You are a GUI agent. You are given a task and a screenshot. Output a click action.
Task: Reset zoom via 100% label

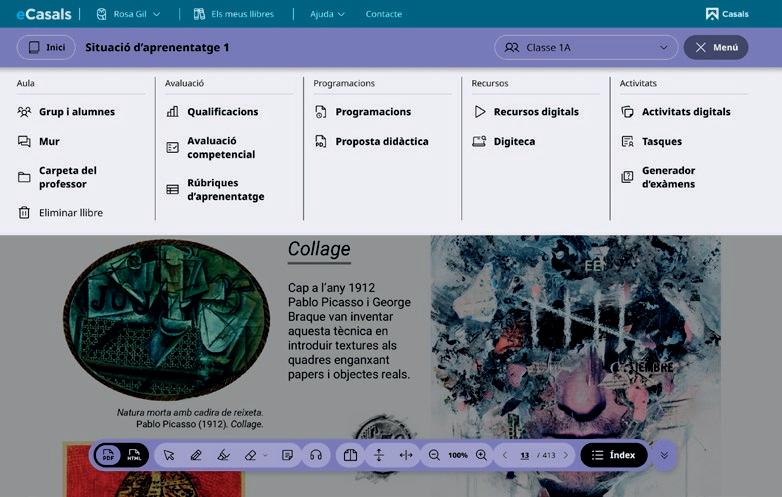click(458, 455)
